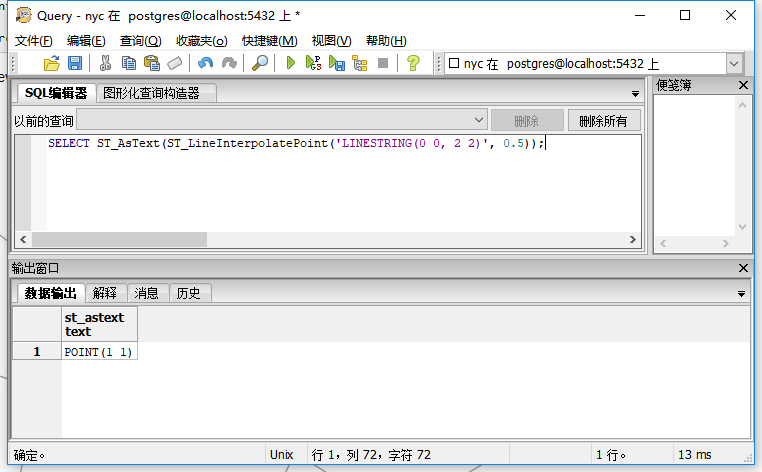Image resolution: width=762 pixels, height=472 pixels.
Task: Clear the edit window with eraser icon
Action: 174,63
